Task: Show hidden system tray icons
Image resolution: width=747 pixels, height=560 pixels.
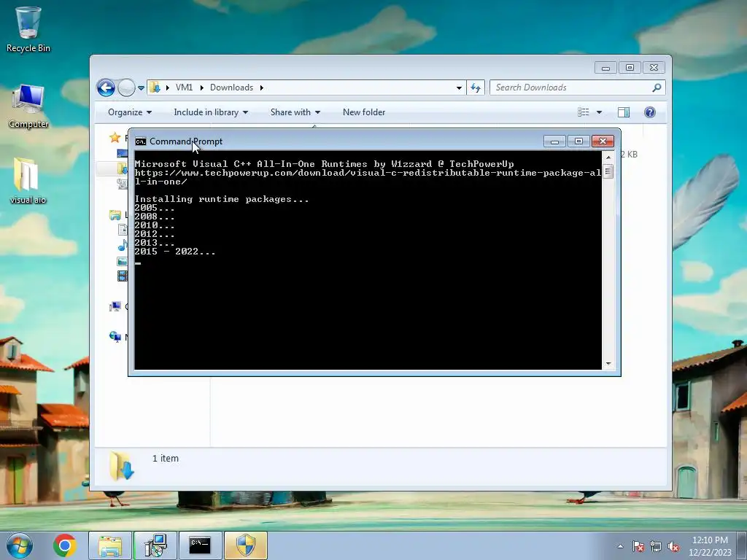Action: (620, 546)
